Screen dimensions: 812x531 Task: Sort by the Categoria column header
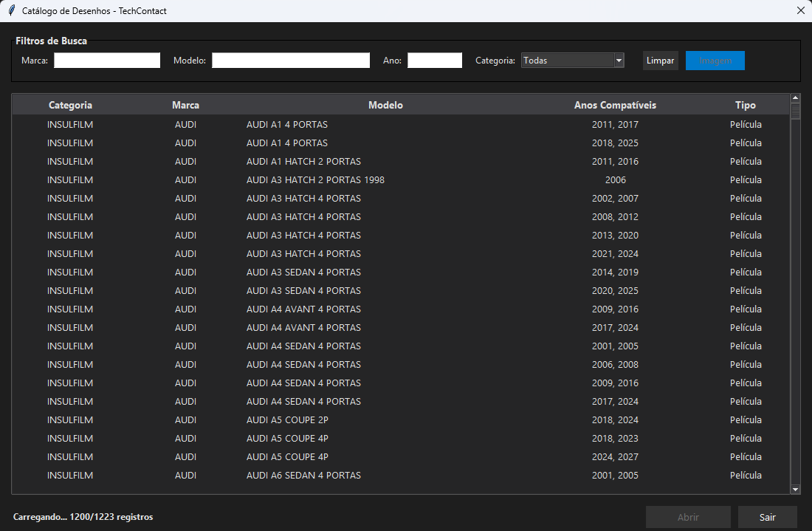[70, 105]
